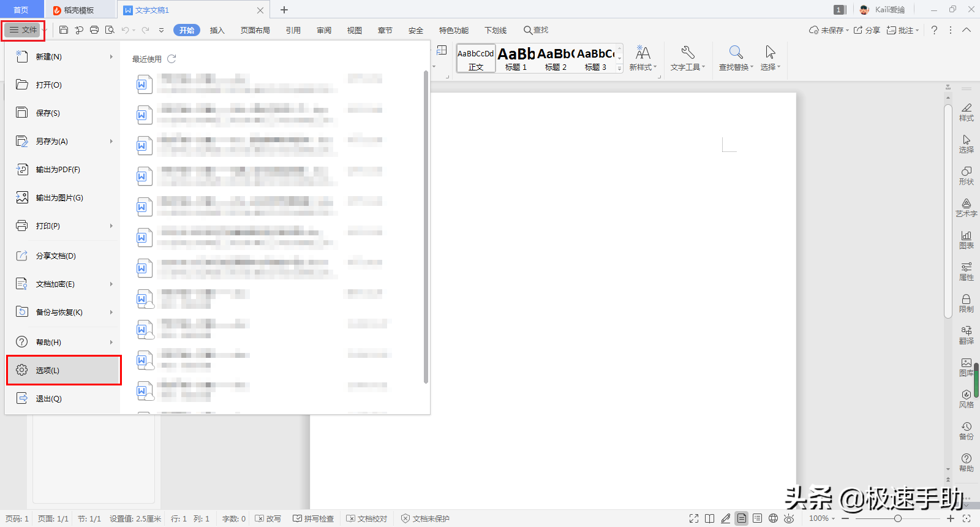Switch to the 页面布局 ribbon tab

(x=255, y=30)
